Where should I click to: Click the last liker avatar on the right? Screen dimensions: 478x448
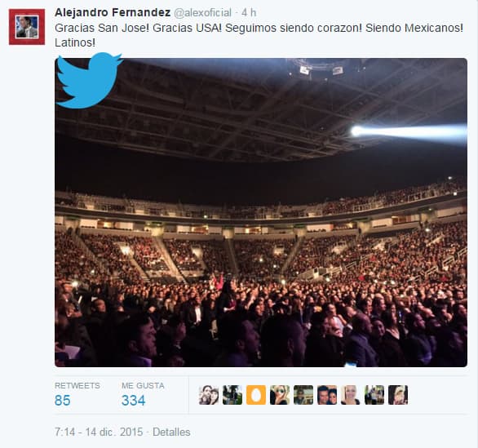tap(398, 395)
